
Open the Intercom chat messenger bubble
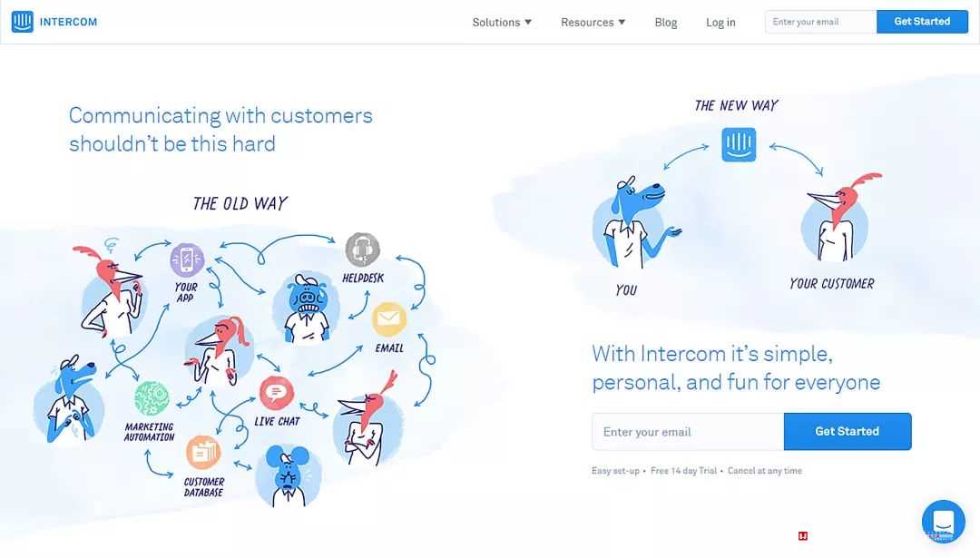click(943, 521)
